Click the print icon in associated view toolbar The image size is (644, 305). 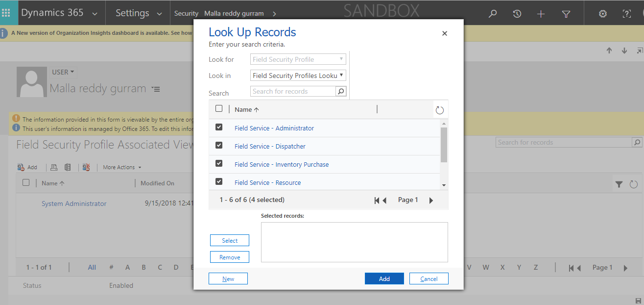pos(54,167)
